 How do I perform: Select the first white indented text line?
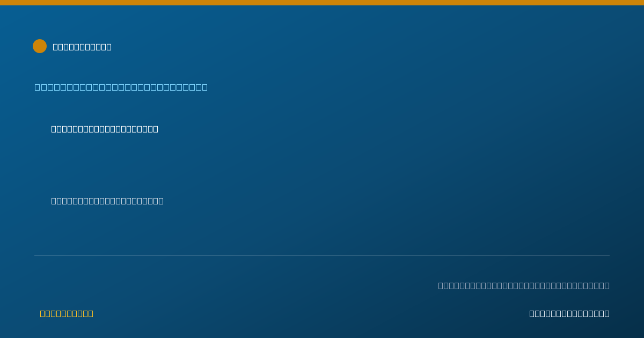click(x=105, y=129)
